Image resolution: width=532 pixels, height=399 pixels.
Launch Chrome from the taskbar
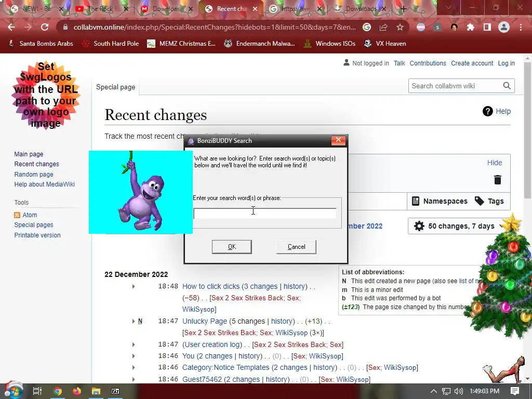pos(58,391)
